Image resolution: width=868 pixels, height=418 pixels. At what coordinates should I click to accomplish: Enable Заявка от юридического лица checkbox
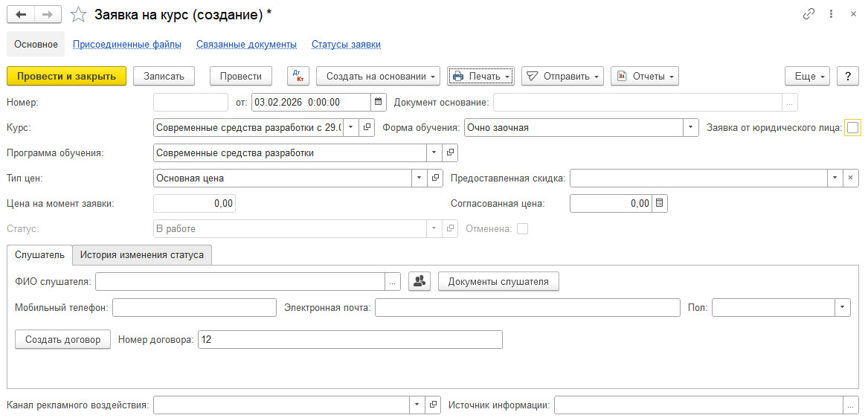click(x=852, y=128)
